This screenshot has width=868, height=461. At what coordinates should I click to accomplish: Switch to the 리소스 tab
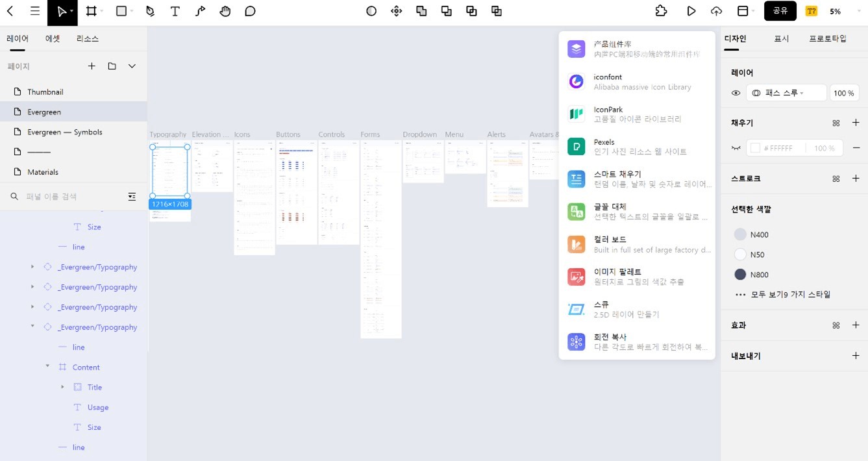click(x=88, y=38)
